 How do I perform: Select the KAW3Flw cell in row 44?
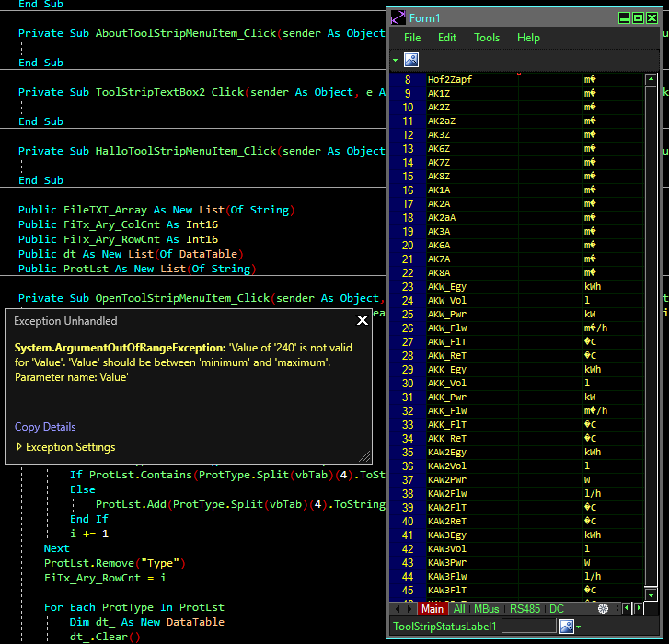(x=472, y=577)
